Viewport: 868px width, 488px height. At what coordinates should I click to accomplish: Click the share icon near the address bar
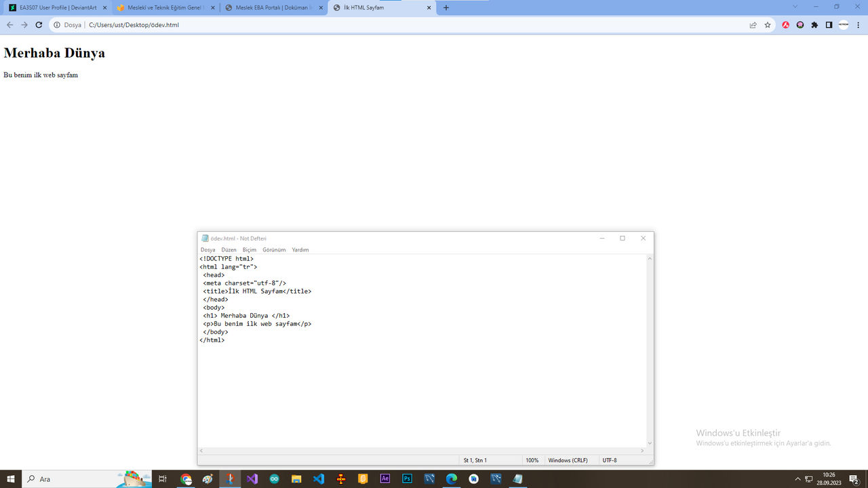coord(753,24)
